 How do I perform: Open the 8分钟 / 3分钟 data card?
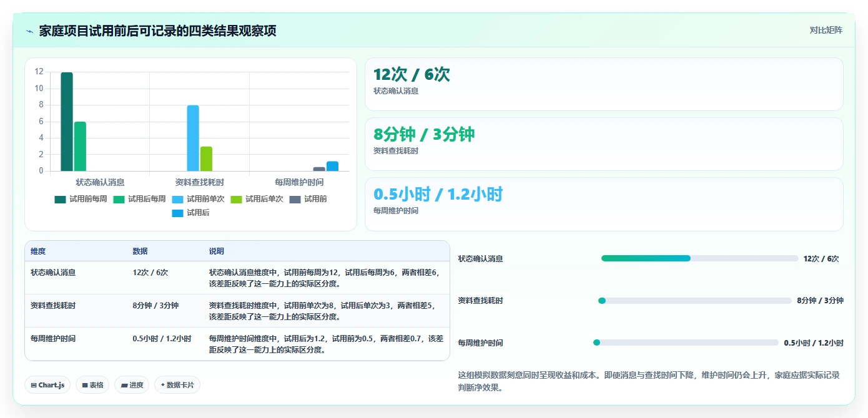604,144
